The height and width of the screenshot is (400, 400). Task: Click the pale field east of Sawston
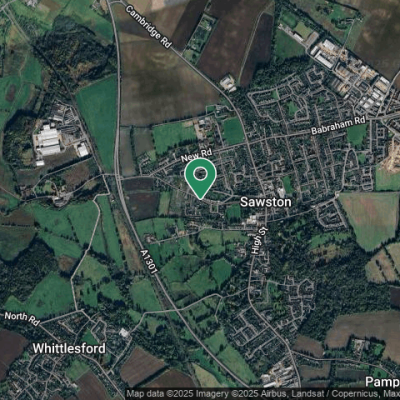[x=372, y=220]
